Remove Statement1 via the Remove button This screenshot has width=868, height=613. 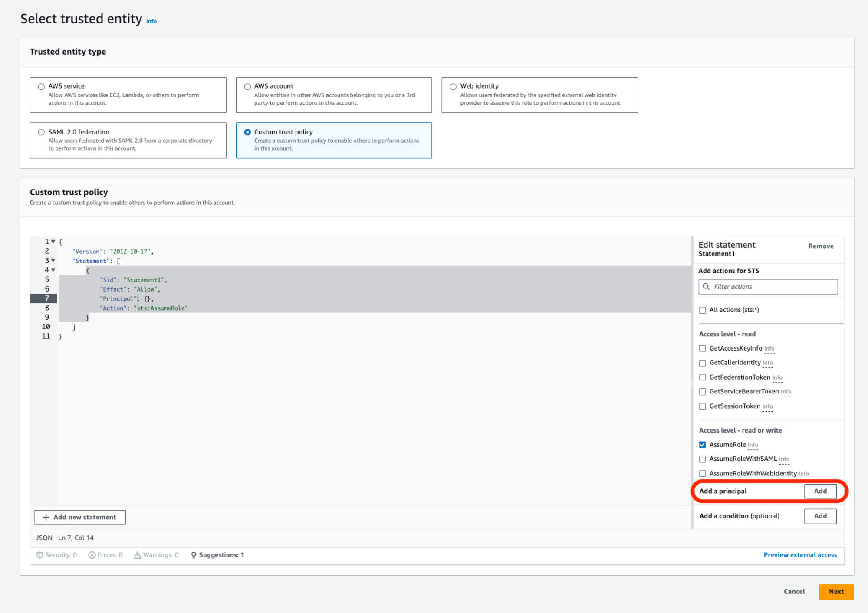pyautogui.click(x=821, y=246)
